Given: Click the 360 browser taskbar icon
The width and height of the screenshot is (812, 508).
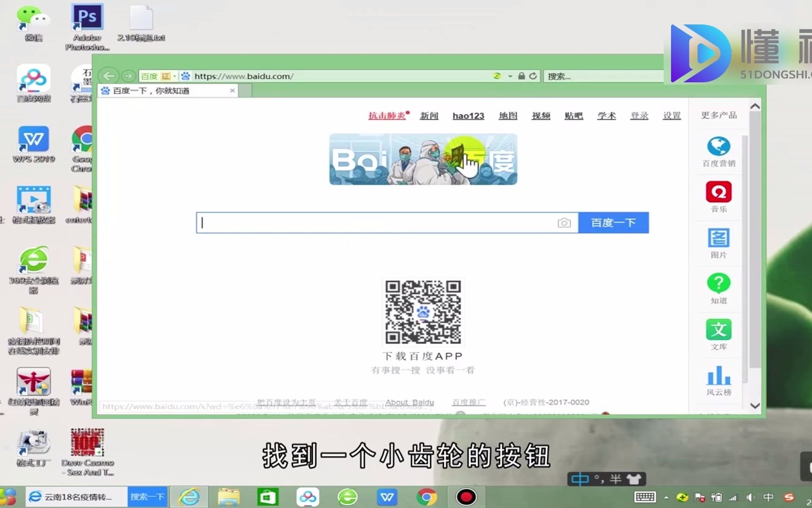Looking at the screenshot, I should click(347, 497).
